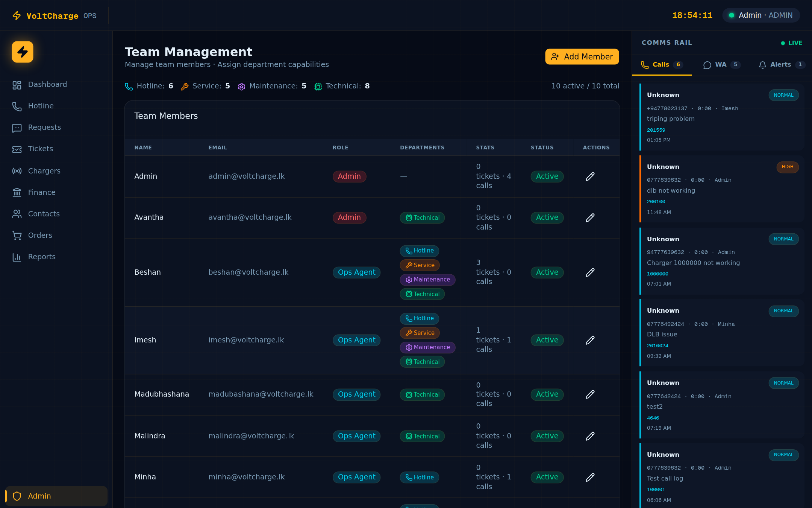Open Chargers from the sidebar

click(44, 171)
